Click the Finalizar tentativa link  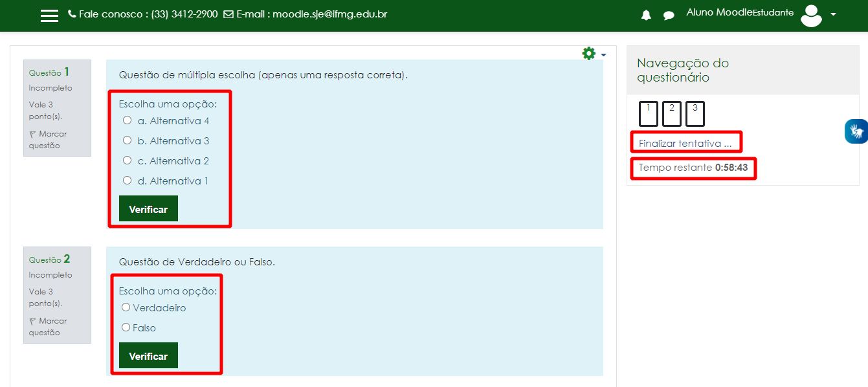coord(685,144)
